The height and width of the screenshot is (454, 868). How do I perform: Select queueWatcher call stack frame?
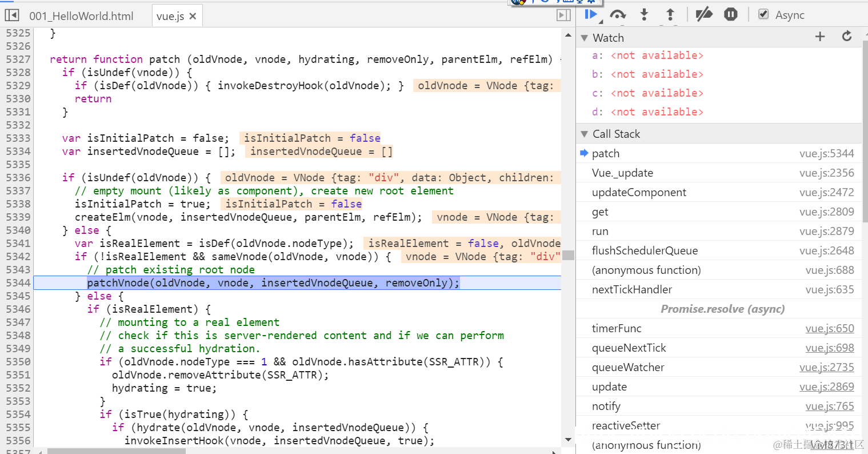pyautogui.click(x=718, y=367)
